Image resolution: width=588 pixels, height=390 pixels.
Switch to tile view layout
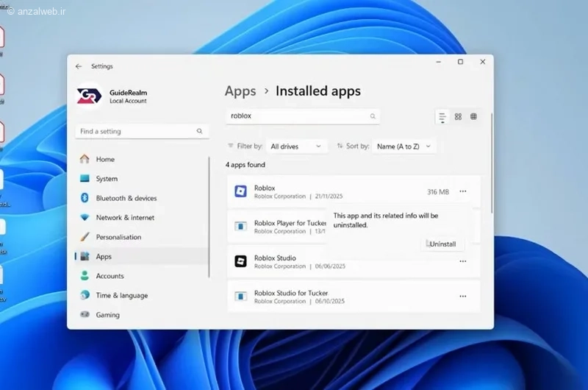tap(473, 117)
